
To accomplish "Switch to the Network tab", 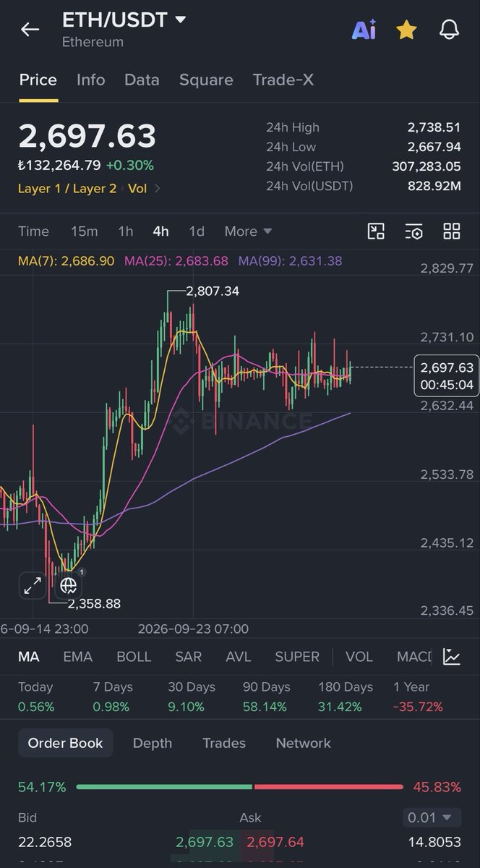I will click(304, 743).
